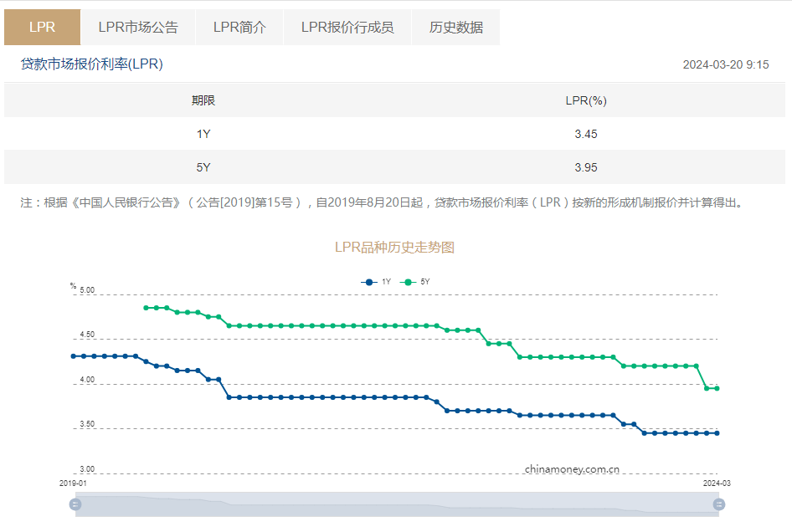Open the LPR市场公告 tab
Screen dimensions: 792x532
pos(138,28)
